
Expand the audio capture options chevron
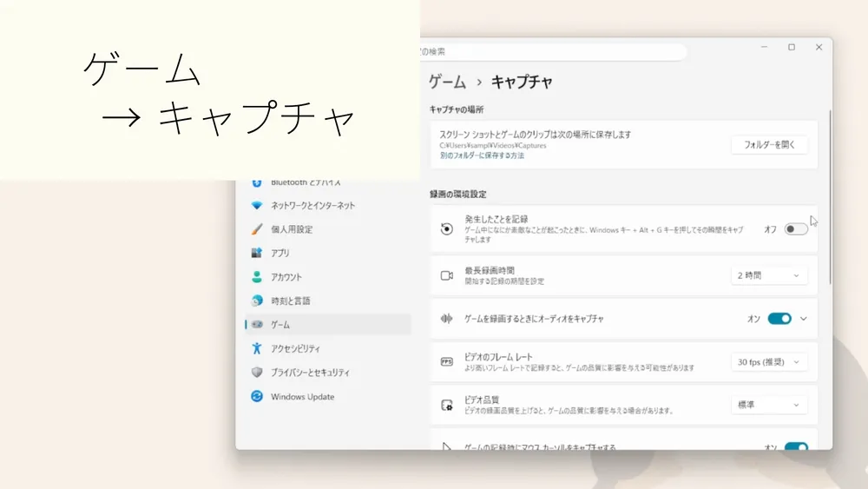coord(803,319)
